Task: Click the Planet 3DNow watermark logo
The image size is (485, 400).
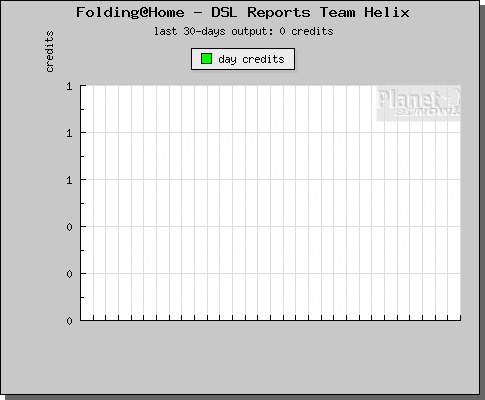Action: click(419, 103)
